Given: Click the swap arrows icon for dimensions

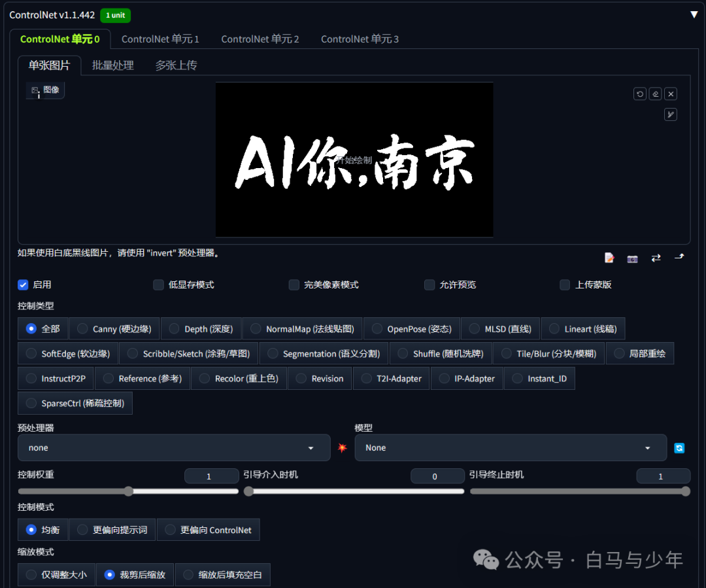Looking at the screenshot, I should [x=656, y=258].
